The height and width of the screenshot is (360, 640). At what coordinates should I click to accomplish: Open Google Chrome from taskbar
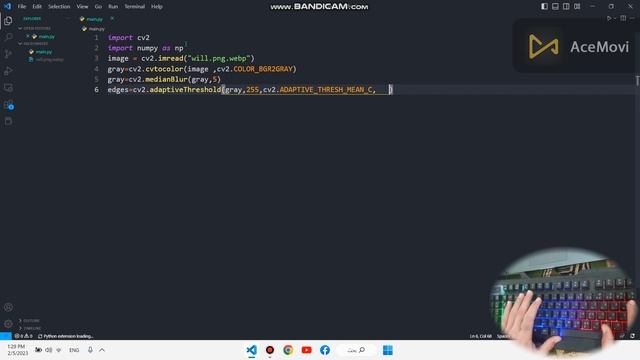288,350
